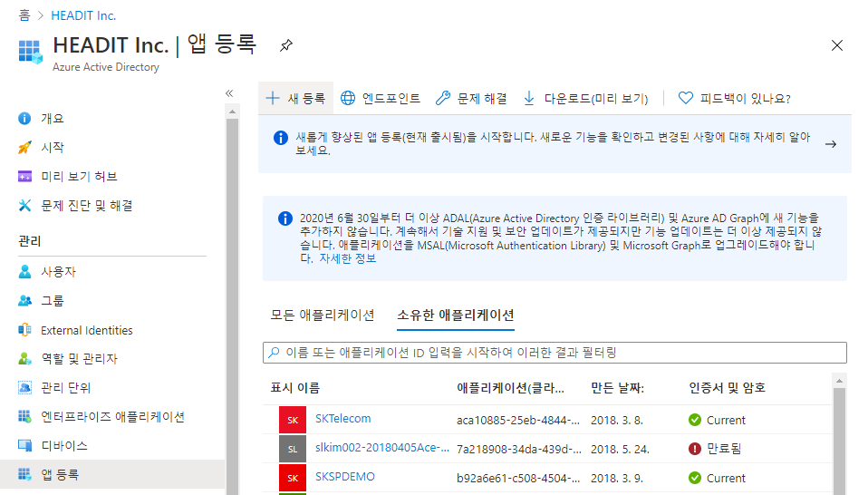Click the home breadcrumb link

click(24, 15)
